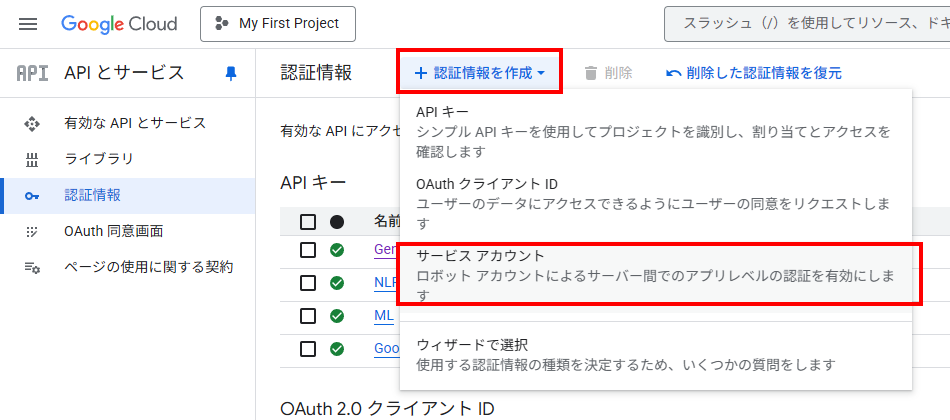Open the hamburger navigation menu
This screenshot has width=950, height=420.
point(28,23)
